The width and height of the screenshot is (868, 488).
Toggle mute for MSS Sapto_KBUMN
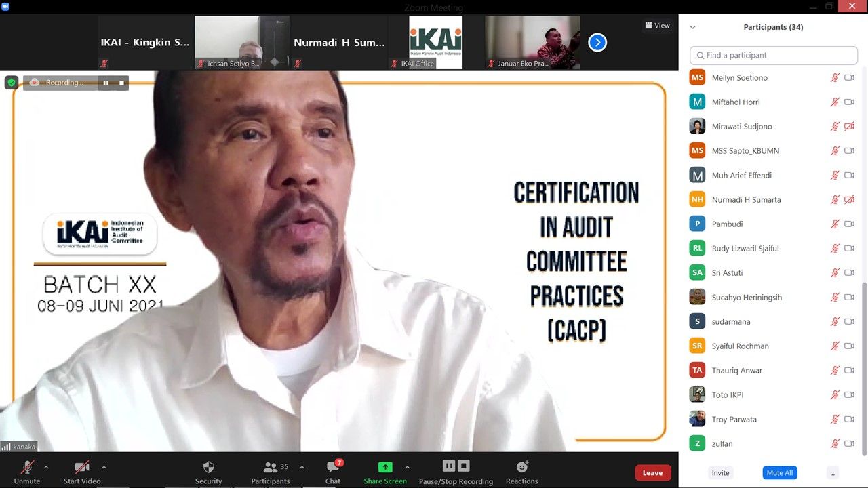point(835,151)
